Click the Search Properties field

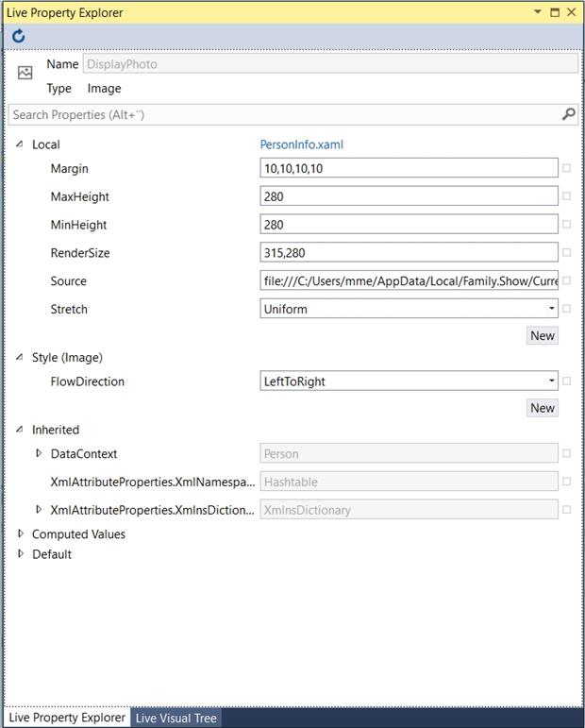[293, 114]
